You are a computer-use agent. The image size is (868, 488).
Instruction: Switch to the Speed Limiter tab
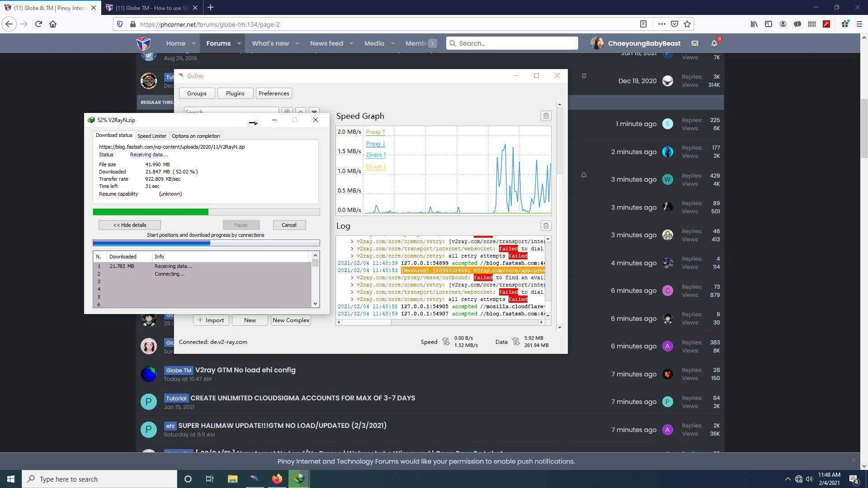click(x=152, y=136)
